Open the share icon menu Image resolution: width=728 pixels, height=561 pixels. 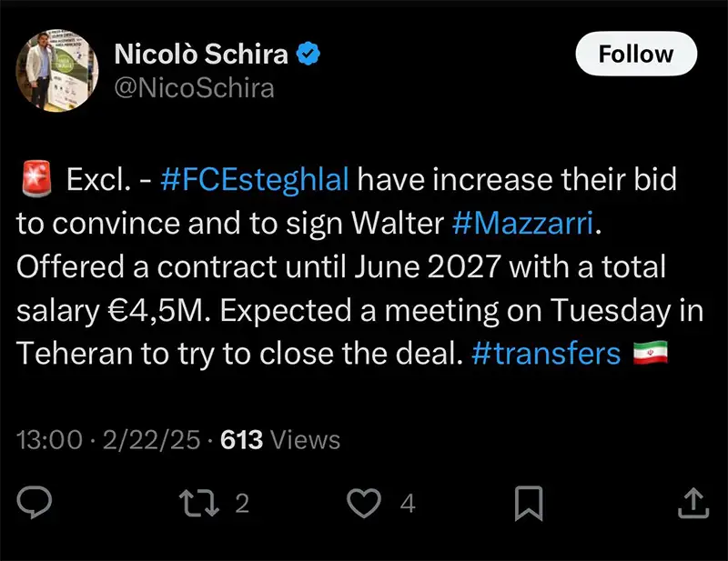pos(691,503)
